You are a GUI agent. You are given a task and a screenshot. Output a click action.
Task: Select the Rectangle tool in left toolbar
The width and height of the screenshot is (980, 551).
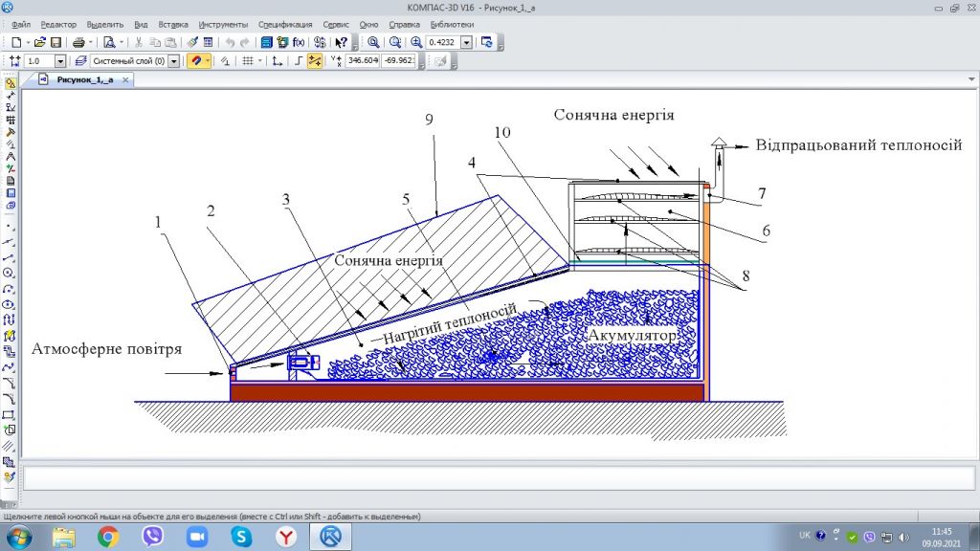click(10, 415)
